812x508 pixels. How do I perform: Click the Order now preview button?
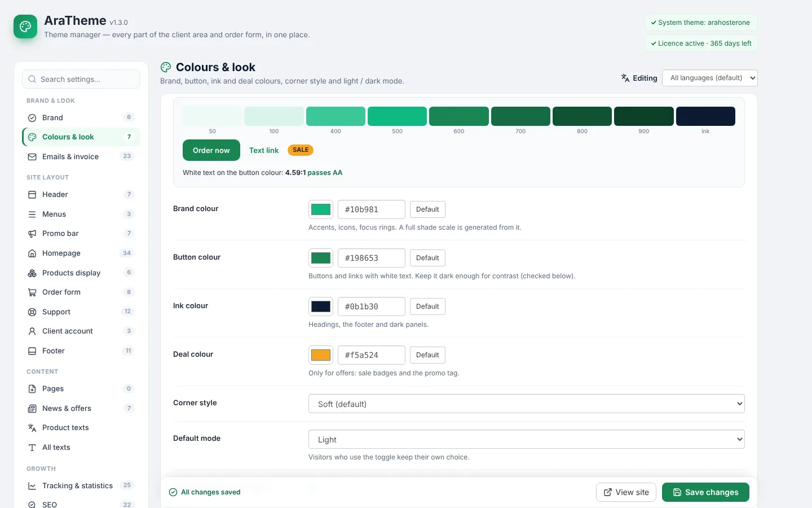click(211, 150)
